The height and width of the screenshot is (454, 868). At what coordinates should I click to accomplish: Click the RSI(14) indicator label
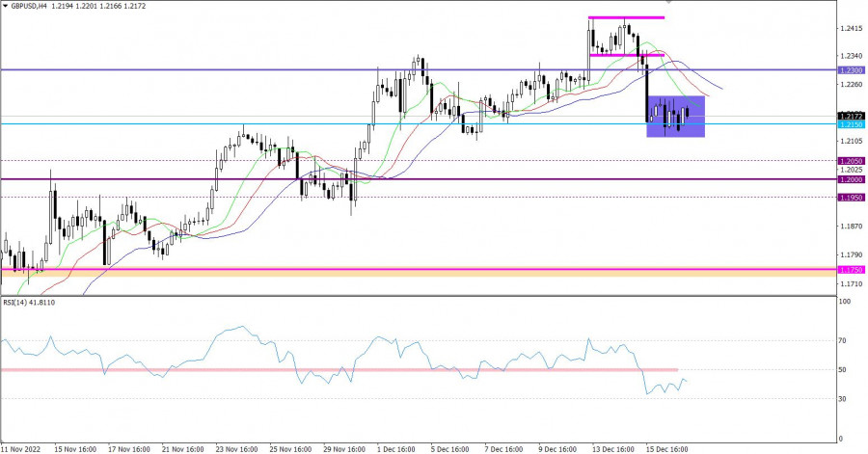[28, 301]
